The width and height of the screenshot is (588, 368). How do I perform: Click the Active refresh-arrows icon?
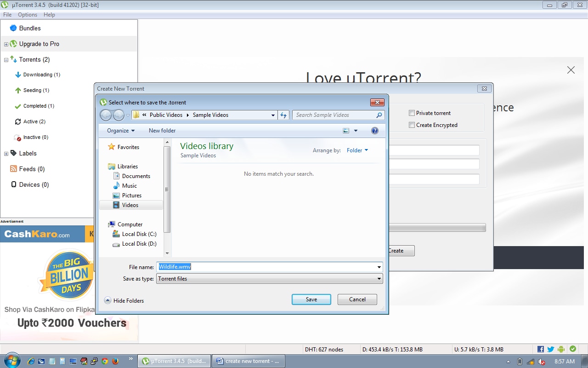(18, 121)
